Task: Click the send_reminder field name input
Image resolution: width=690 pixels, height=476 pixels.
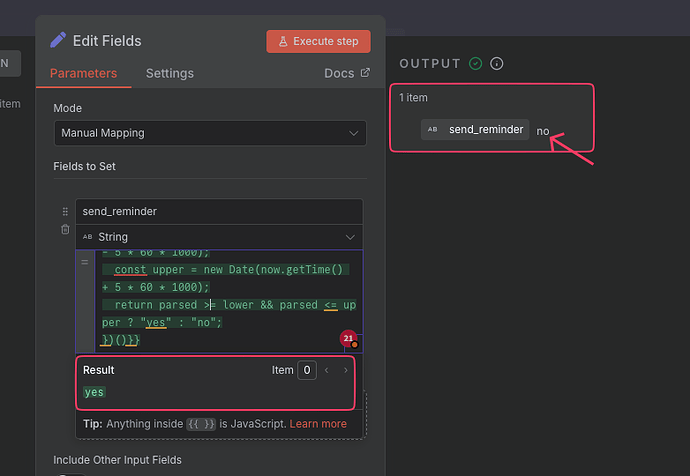Action: 218,212
